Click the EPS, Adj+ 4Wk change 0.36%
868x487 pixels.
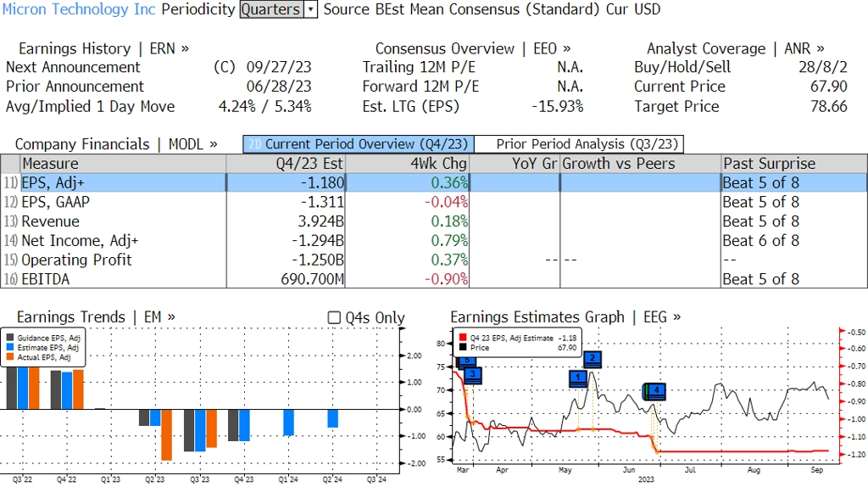[x=449, y=182]
